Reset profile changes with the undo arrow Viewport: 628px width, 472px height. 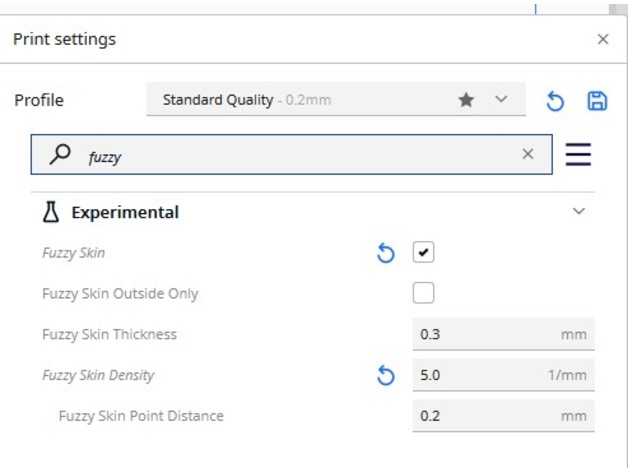[555, 101]
